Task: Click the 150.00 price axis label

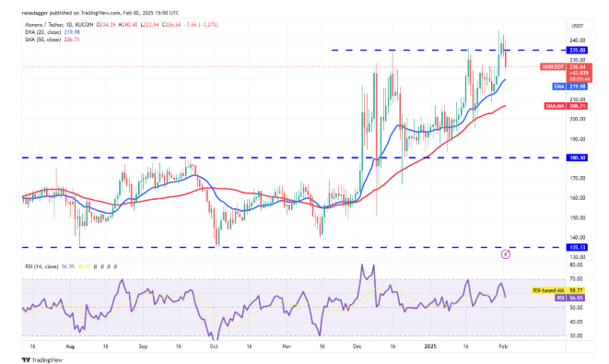Action: [x=578, y=217]
